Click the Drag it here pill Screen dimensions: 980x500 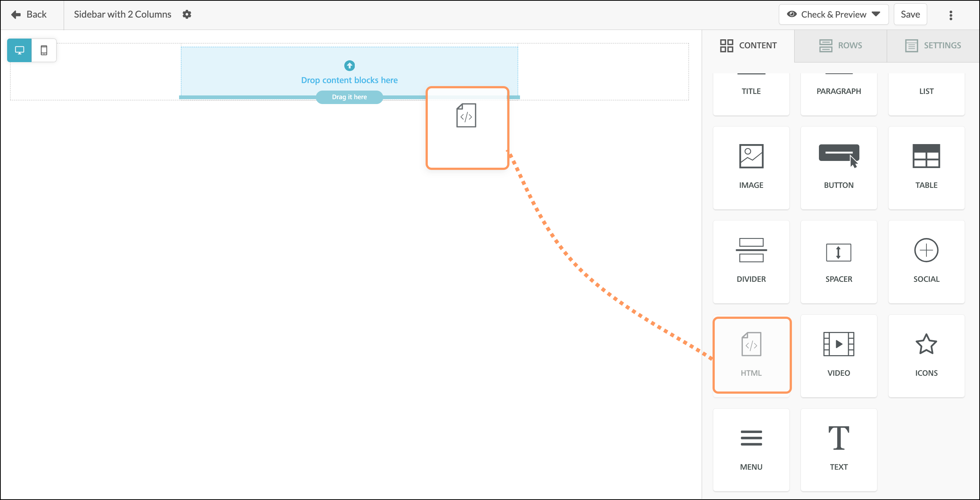[x=349, y=97]
